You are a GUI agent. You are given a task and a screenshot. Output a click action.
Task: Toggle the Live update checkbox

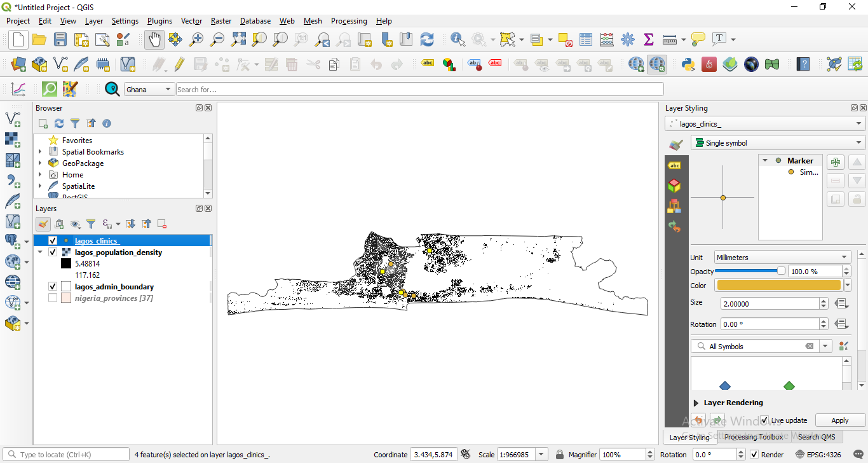764,420
